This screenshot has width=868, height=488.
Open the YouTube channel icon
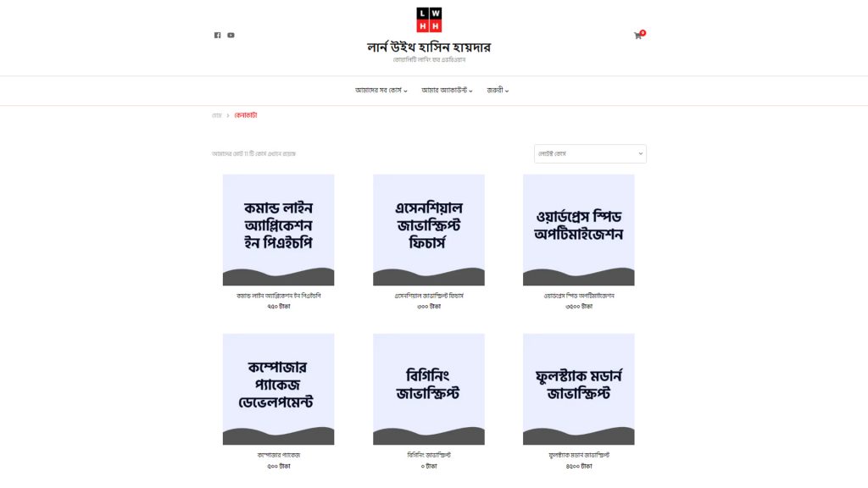(231, 36)
